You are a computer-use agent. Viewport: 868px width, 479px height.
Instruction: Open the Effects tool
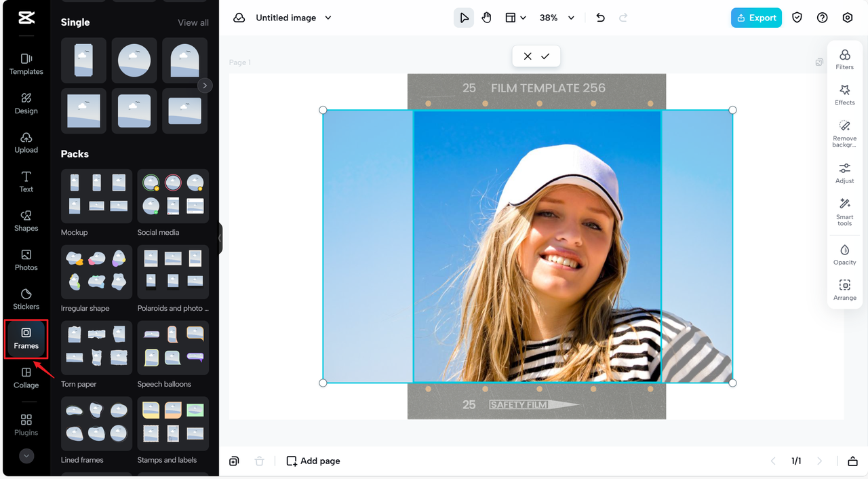(845, 95)
